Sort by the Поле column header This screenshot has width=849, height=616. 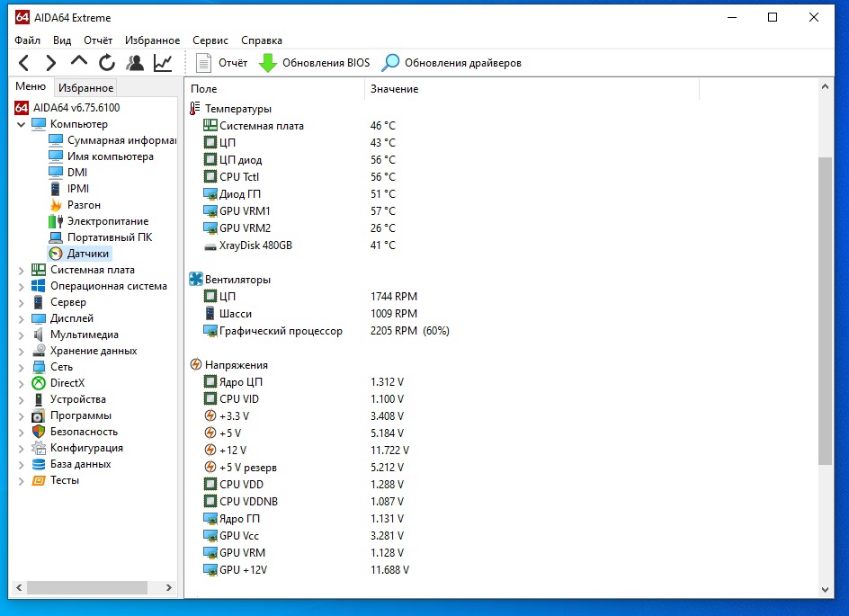275,89
